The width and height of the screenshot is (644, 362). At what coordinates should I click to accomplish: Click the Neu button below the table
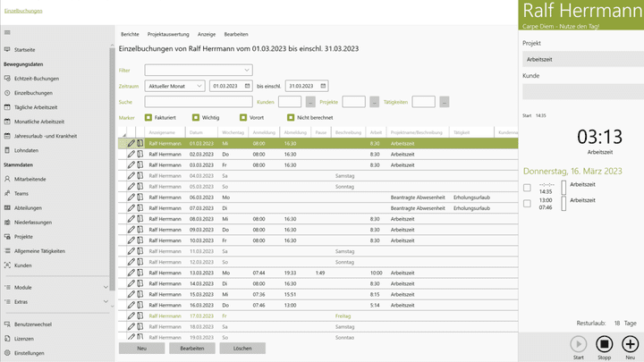(141, 348)
